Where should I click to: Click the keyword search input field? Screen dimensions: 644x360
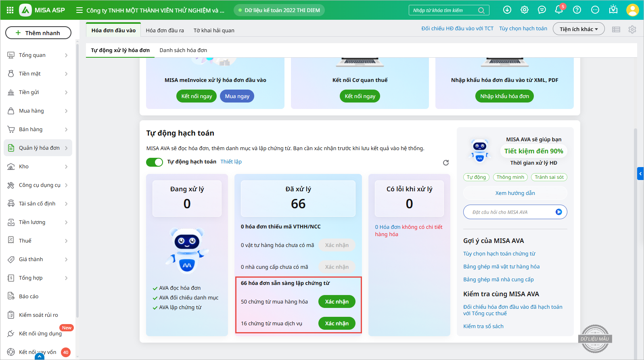[x=443, y=10]
